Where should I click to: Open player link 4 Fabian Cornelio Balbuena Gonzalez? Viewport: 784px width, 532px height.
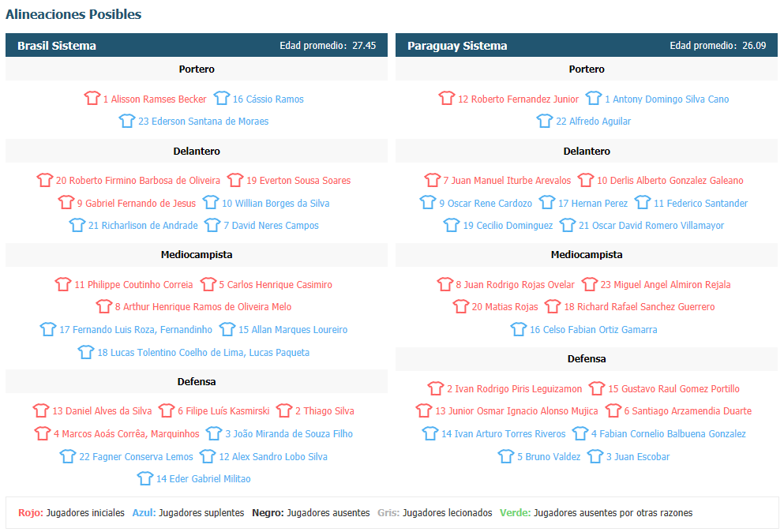669,434
